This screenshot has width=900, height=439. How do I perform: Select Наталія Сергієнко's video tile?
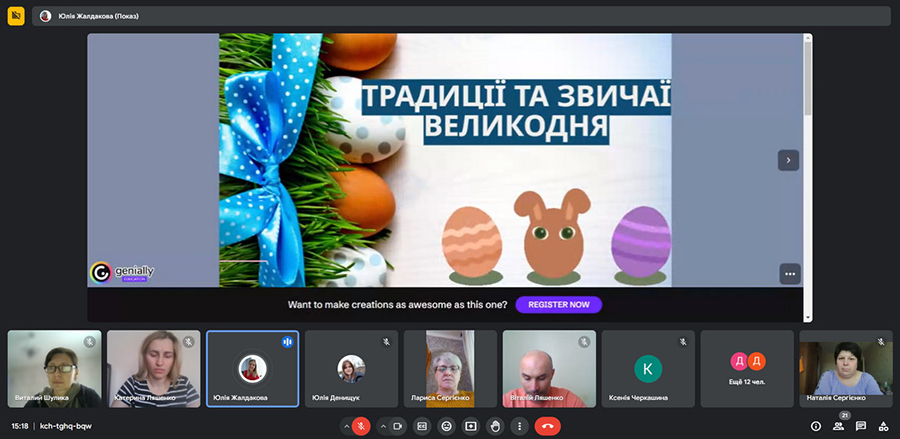click(x=846, y=368)
